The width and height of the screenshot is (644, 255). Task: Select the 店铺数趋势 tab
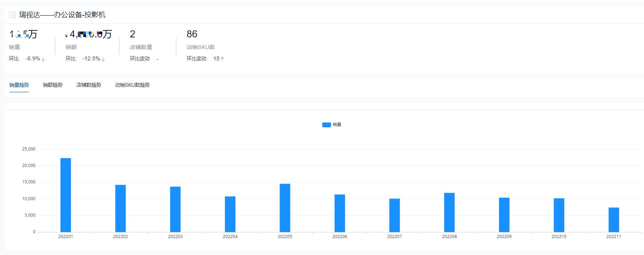(89, 85)
